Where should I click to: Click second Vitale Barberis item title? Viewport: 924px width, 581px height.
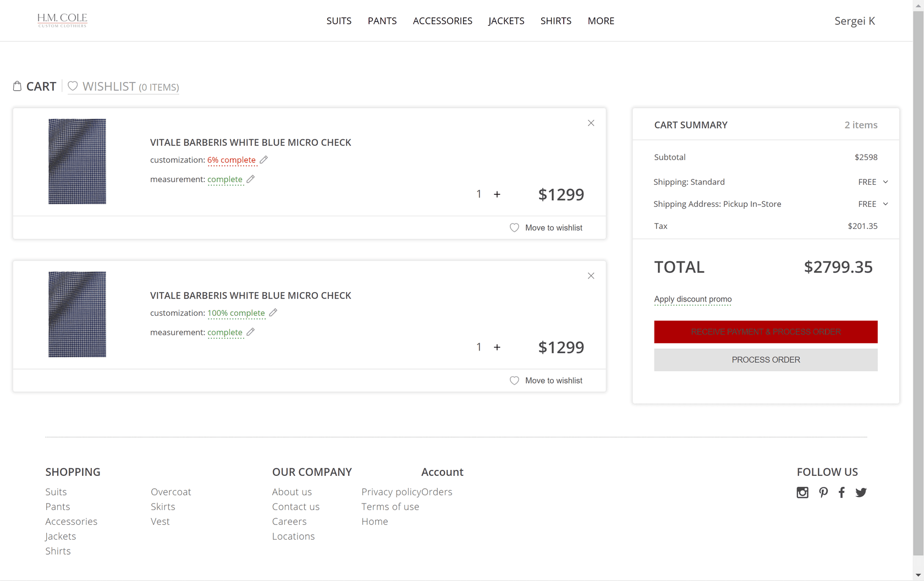coord(251,295)
